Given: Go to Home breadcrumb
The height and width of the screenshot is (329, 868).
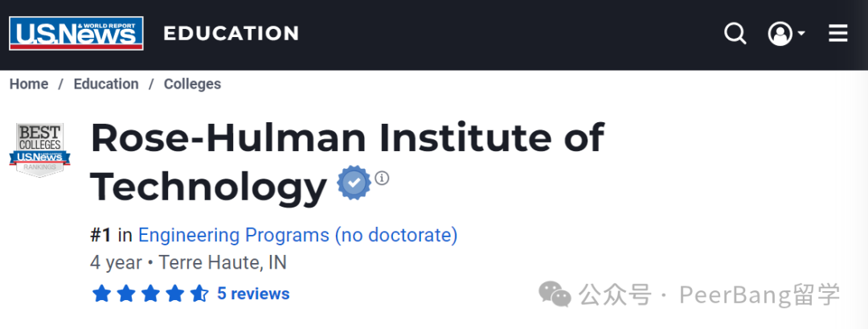Looking at the screenshot, I should pos(29,84).
